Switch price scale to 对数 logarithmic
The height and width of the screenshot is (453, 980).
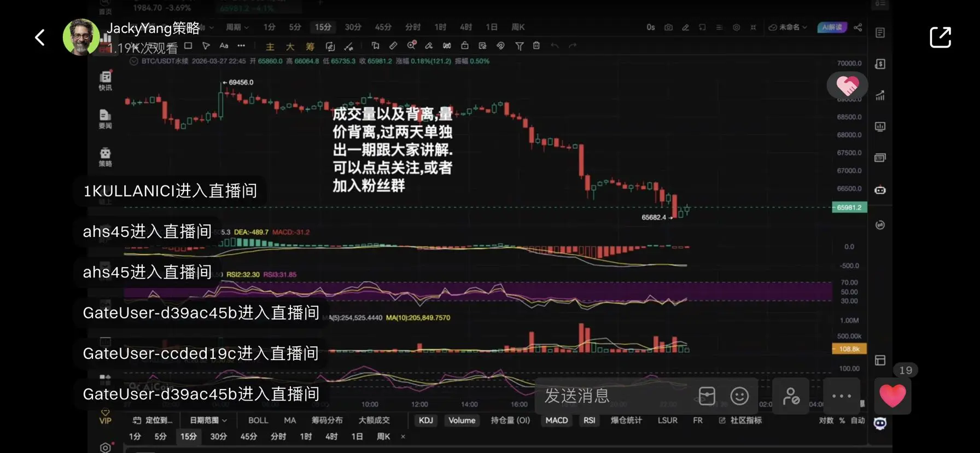[826, 420]
